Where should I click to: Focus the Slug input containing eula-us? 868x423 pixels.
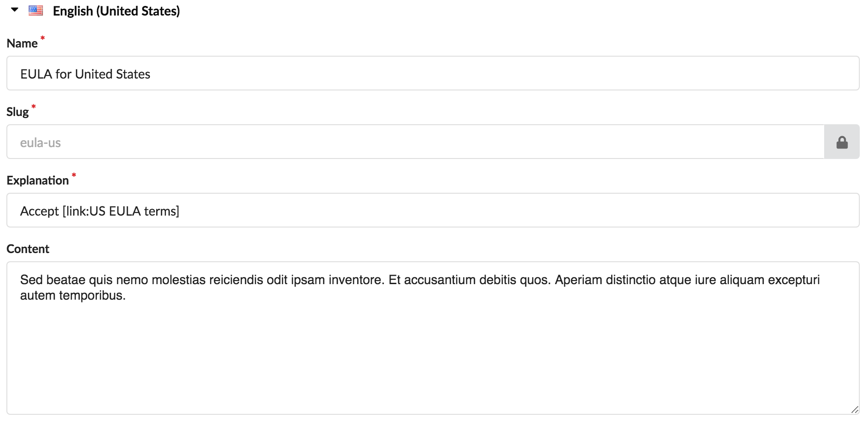(416, 142)
